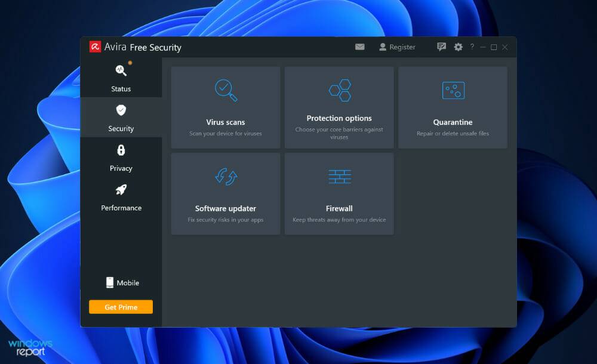The height and width of the screenshot is (364, 597).
Task: Open the Quarantine tile
Action: [453, 107]
